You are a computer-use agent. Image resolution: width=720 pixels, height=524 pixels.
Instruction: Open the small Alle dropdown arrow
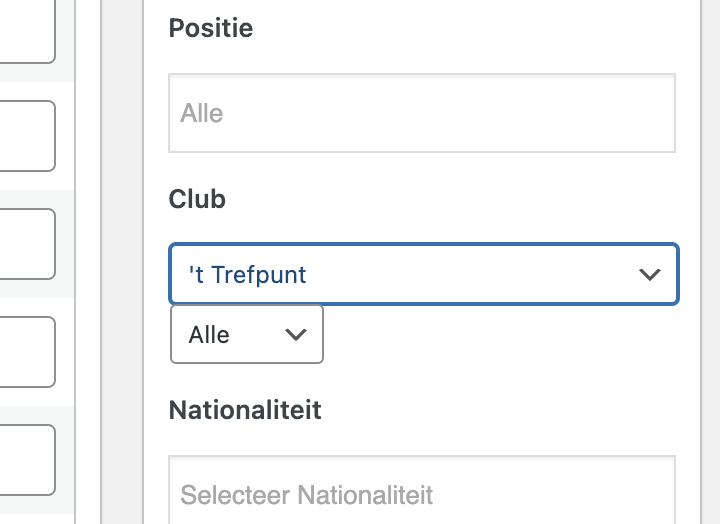click(x=296, y=335)
